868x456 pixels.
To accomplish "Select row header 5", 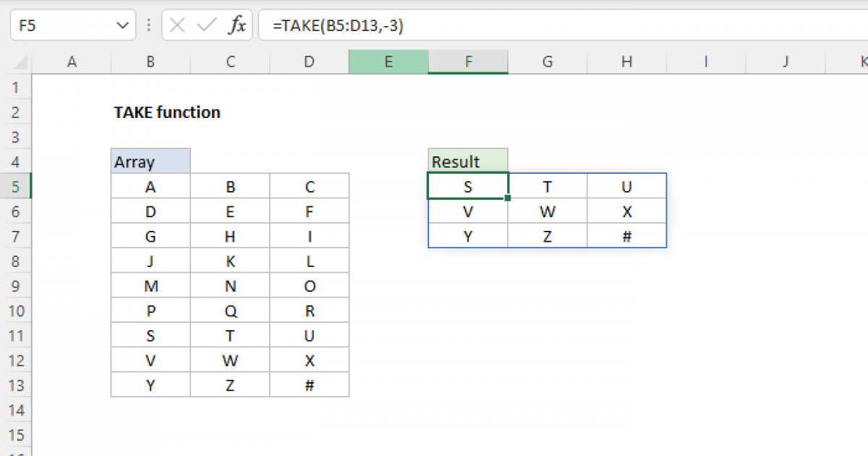I will pos(16,186).
